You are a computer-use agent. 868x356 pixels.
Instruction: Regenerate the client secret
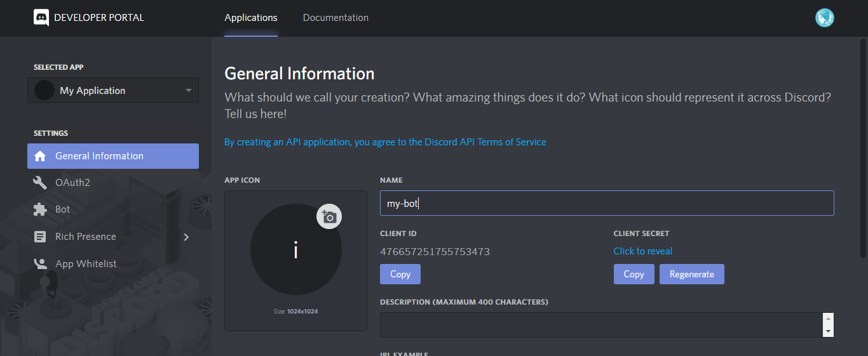[692, 274]
